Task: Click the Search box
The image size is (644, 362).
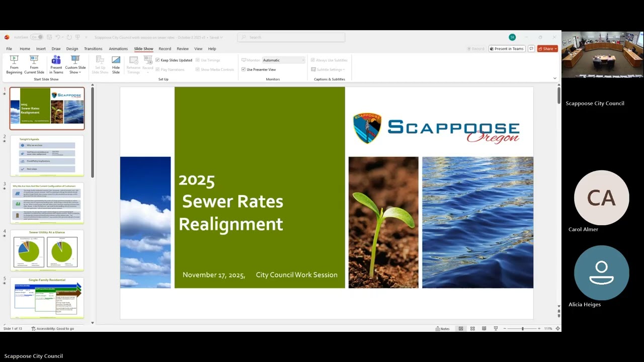Action: coord(291,37)
